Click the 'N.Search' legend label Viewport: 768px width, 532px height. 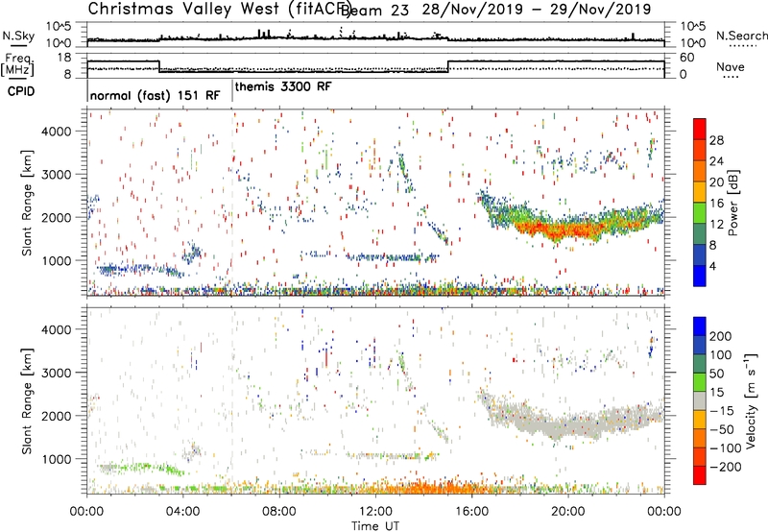[741, 36]
